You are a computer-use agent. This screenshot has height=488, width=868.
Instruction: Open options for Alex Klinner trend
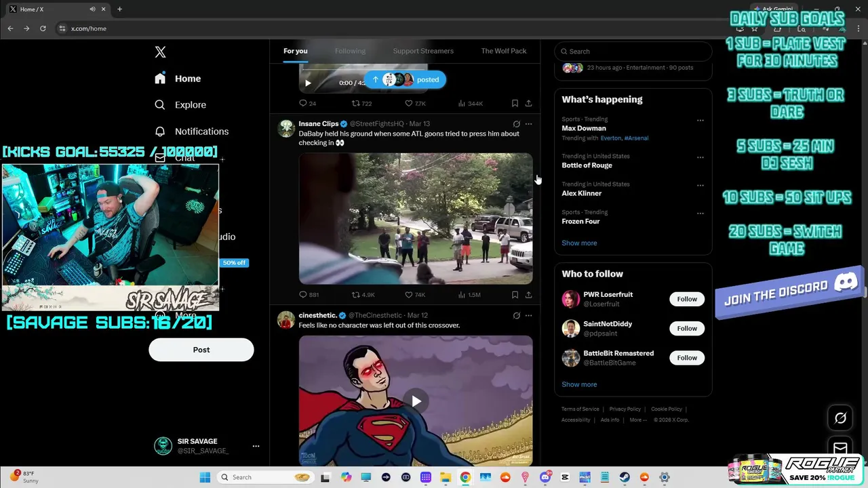tap(701, 185)
